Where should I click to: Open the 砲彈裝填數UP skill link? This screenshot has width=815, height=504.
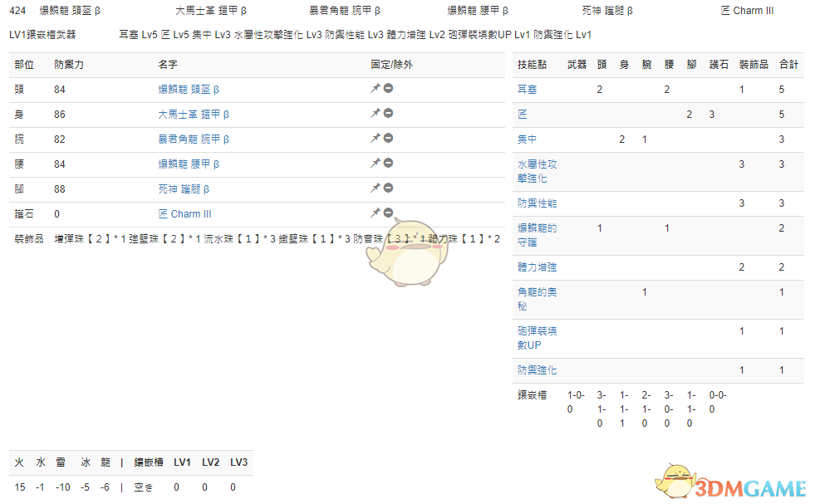(x=537, y=338)
